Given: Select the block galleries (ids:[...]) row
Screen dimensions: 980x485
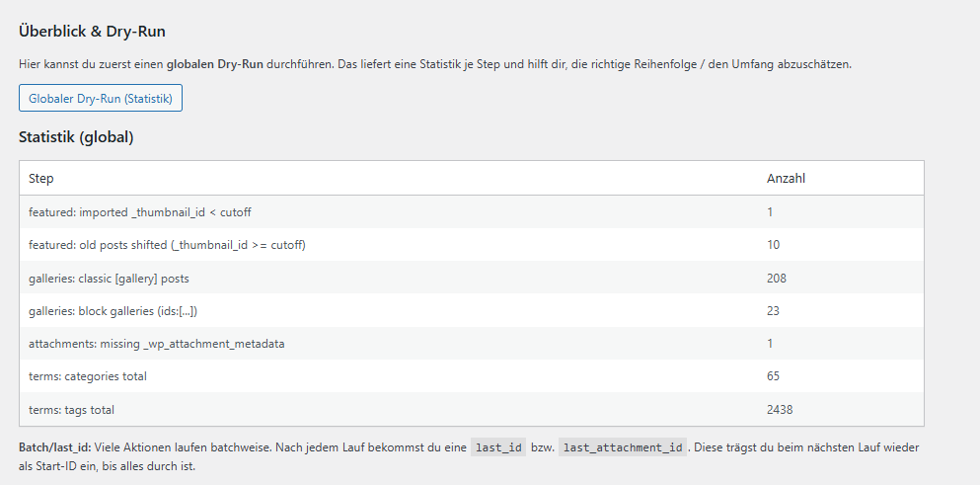Looking at the screenshot, I should coord(119,311).
